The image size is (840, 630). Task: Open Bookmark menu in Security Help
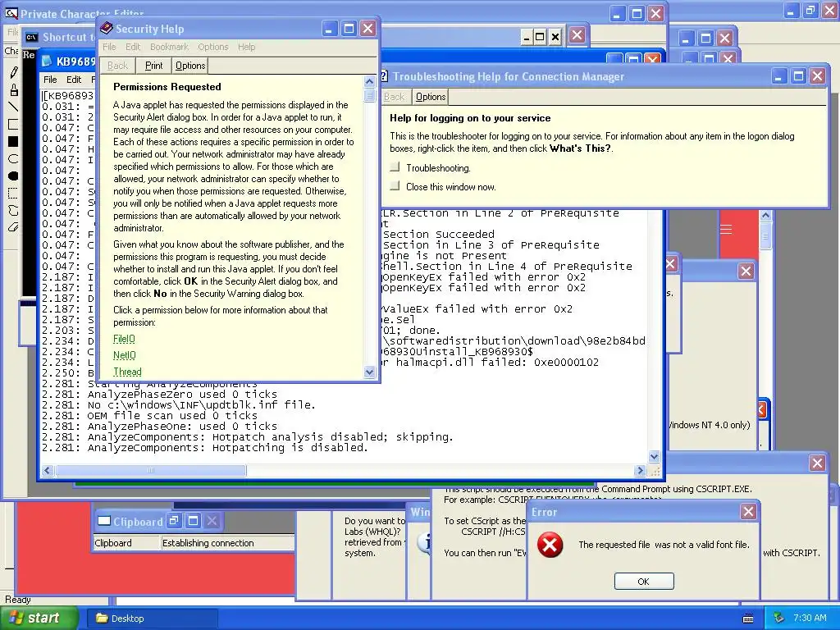(169, 47)
